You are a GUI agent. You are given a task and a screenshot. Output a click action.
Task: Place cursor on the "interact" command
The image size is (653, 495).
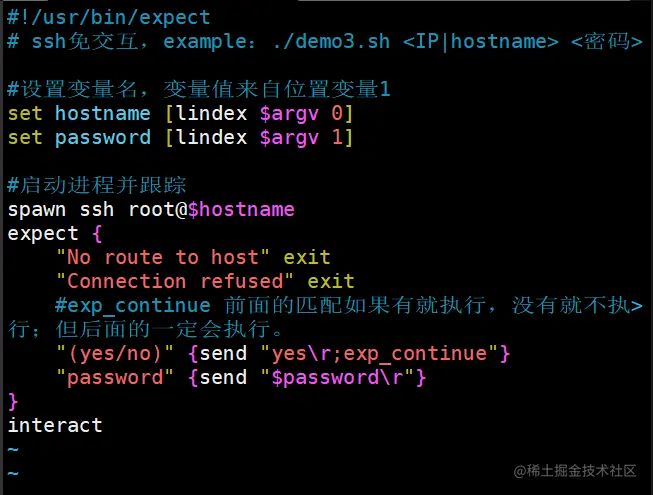55,425
